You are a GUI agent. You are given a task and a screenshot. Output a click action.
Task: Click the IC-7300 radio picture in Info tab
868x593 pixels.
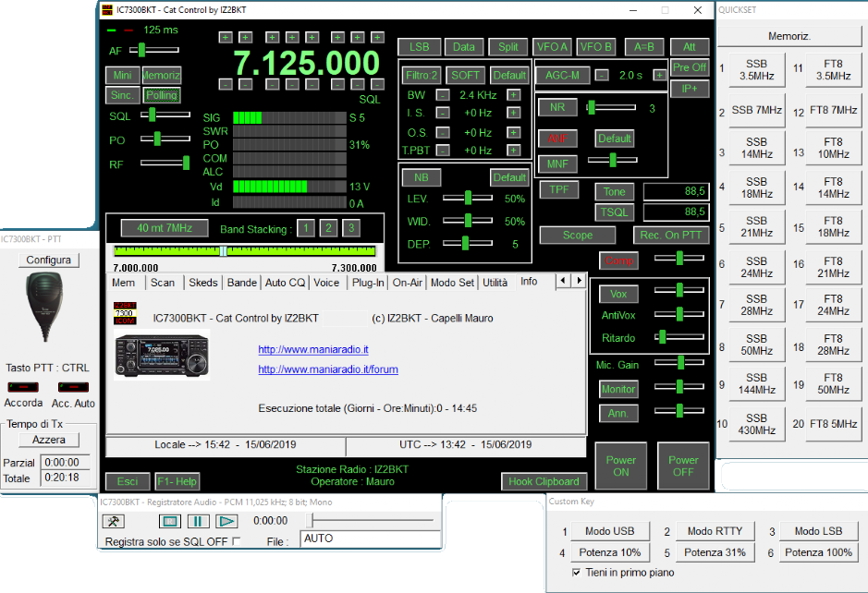162,355
